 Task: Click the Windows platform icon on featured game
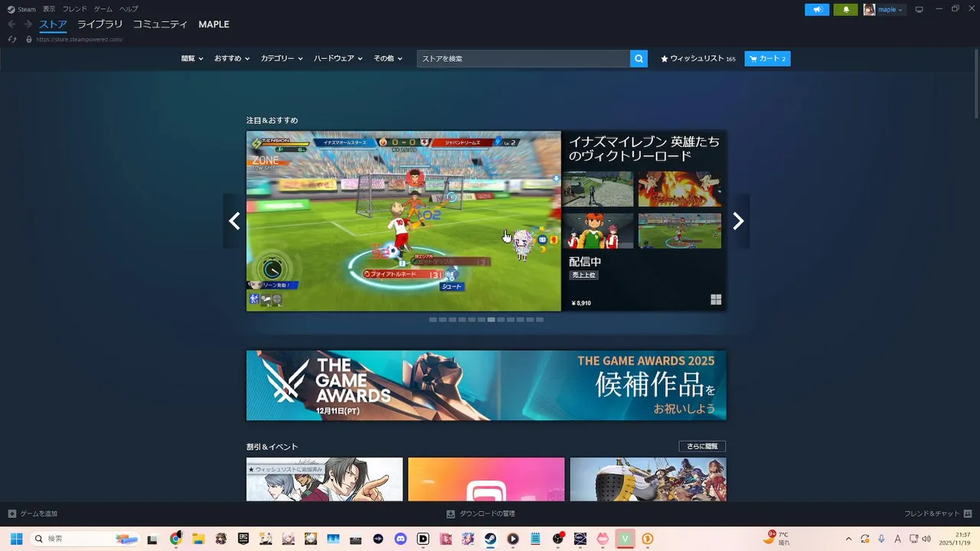pos(716,300)
